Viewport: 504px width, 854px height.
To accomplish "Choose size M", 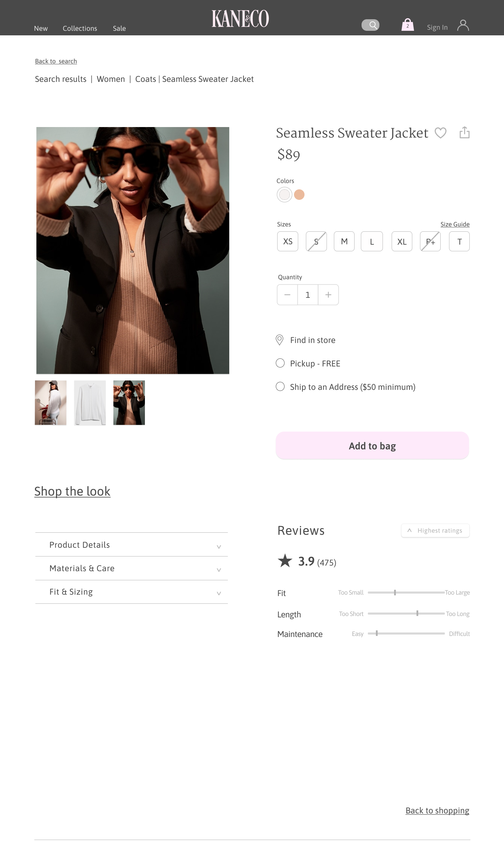I will 344,241.
